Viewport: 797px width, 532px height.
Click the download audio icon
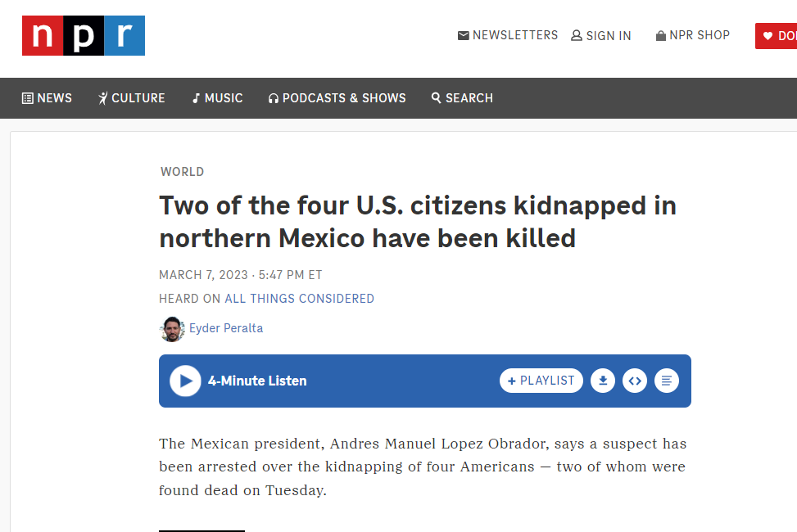pos(603,381)
